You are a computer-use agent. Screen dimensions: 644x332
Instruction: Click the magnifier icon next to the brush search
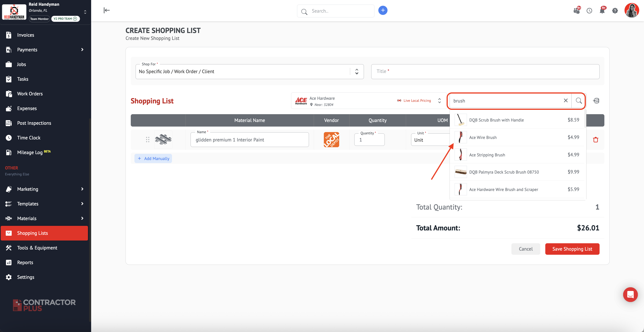click(x=579, y=101)
